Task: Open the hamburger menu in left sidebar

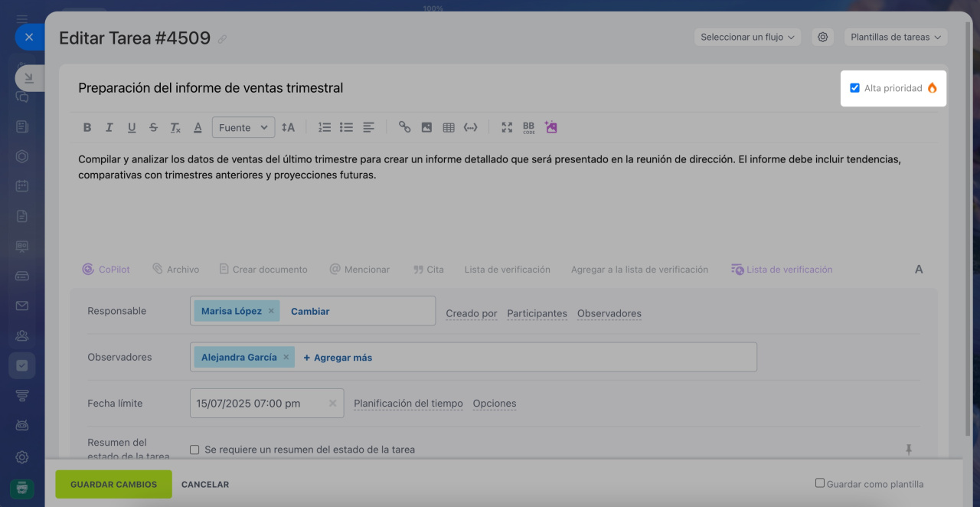Action: tap(22, 18)
